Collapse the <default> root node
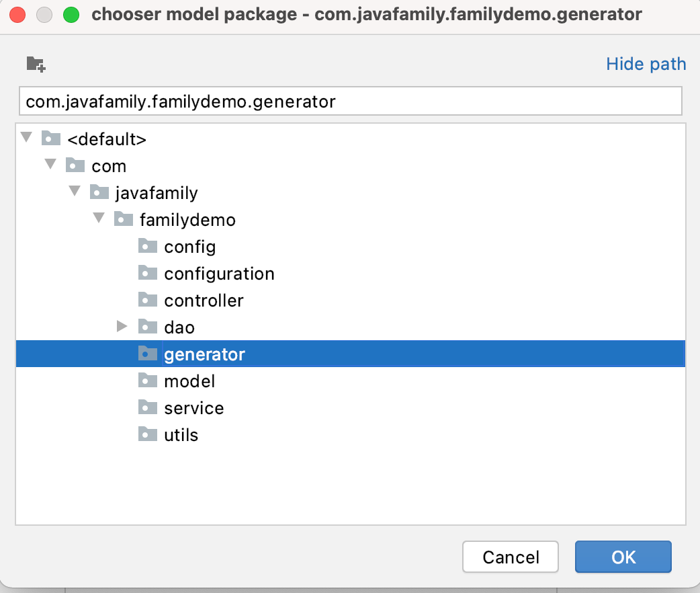The width and height of the screenshot is (700, 593). tap(26, 139)
